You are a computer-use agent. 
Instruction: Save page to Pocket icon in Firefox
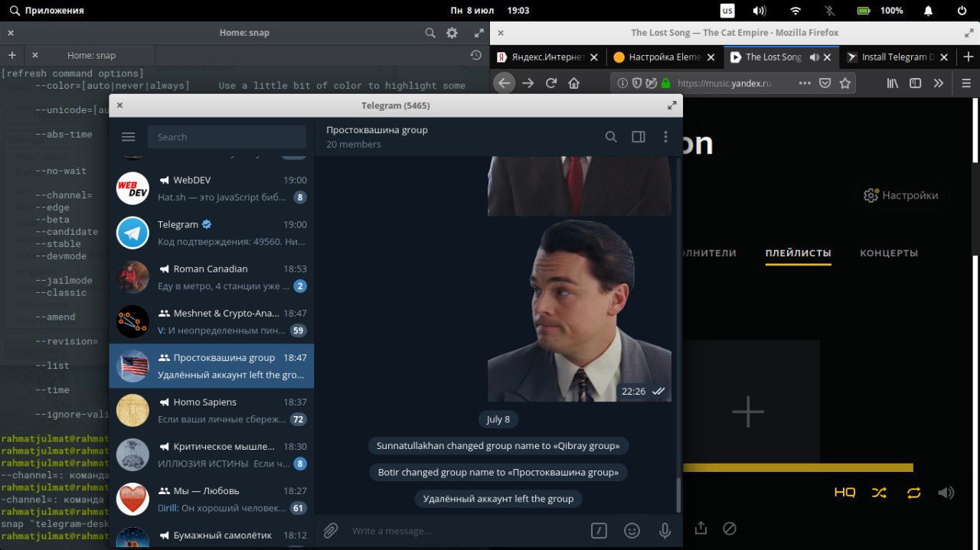tap(825, 83)
